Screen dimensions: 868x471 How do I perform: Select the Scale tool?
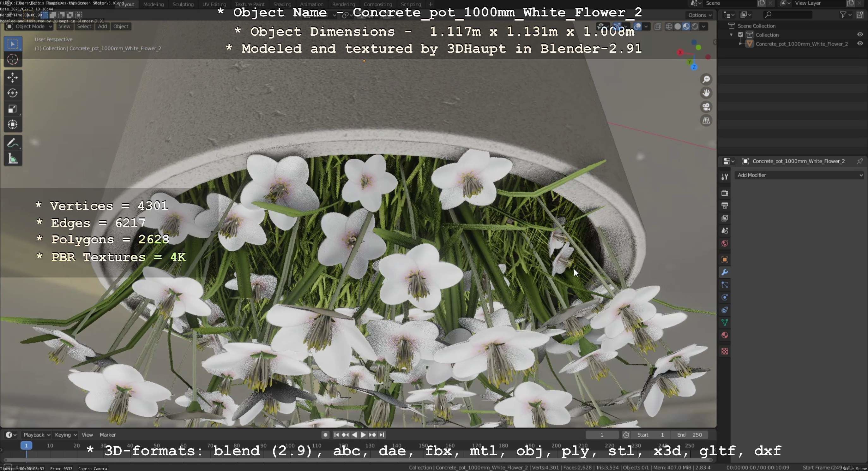coord(13,109)
